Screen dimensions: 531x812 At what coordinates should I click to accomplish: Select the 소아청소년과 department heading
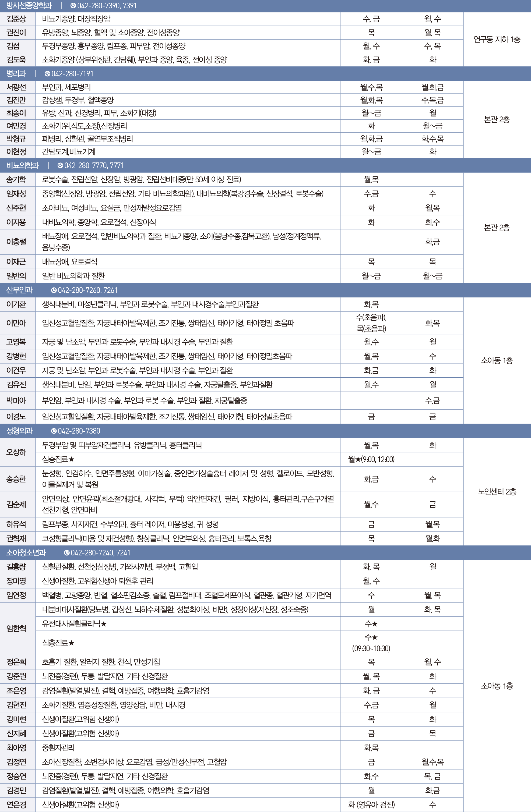coord(26,553)
